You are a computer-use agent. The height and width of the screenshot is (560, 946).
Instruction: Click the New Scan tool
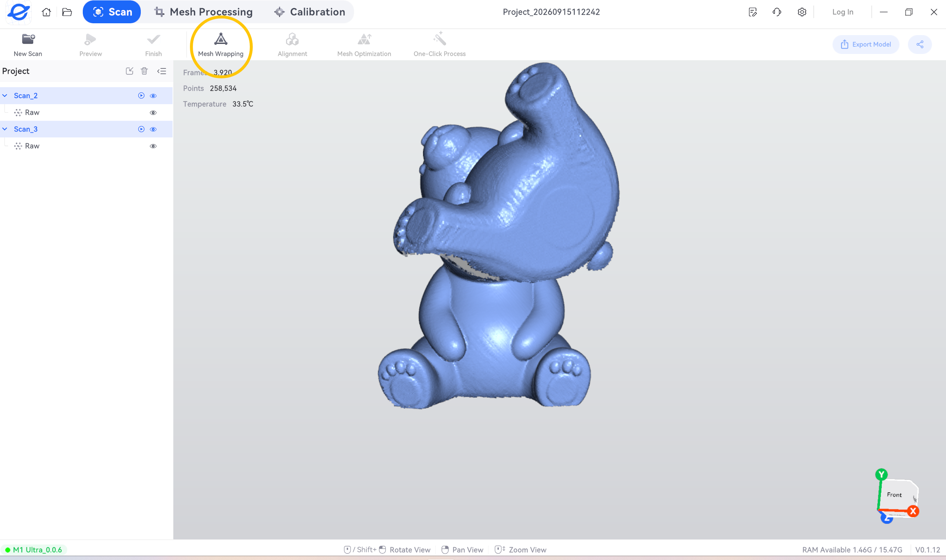[28, 45]
